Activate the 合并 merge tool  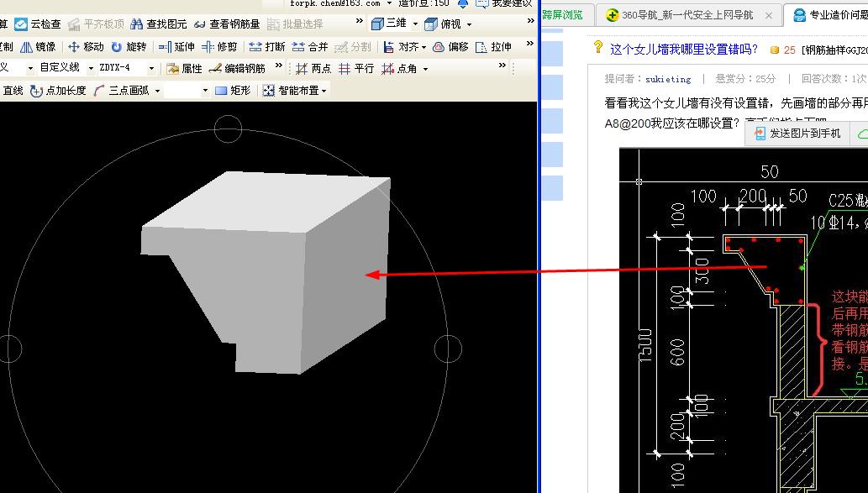tap(309, 47)
